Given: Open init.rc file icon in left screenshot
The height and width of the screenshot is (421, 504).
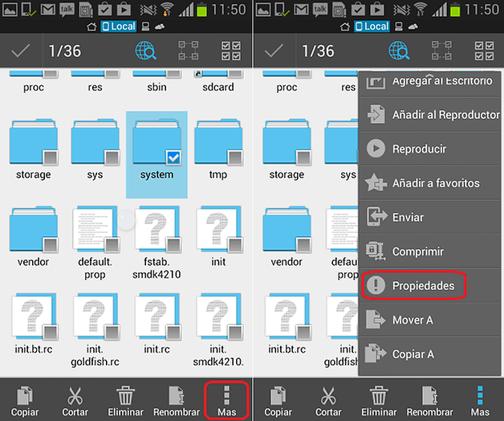Looking at the screenshot, I should pyautogui.click(x=156, y=317).
